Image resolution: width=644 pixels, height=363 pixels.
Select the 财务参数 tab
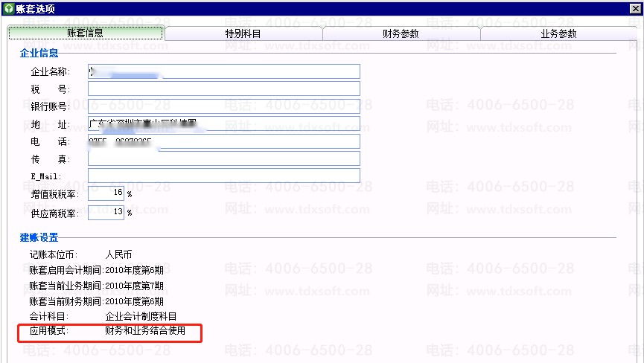click(401, 33)
